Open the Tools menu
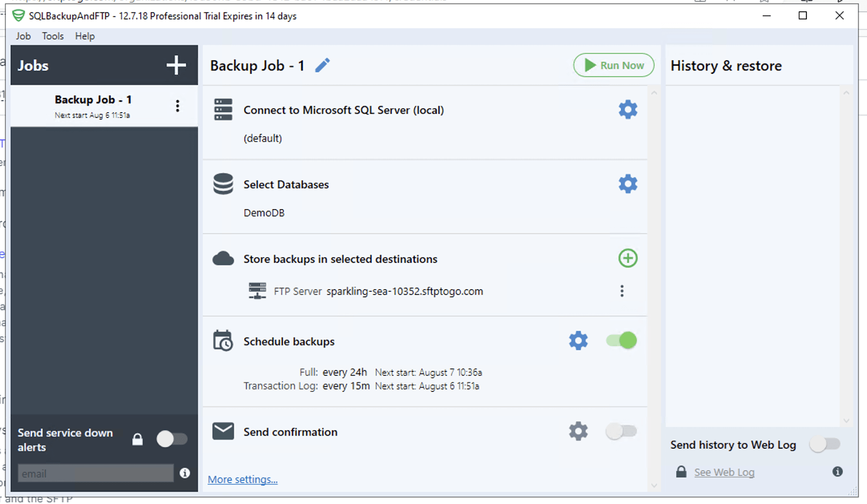The height and width of the screenshot is (504, 867). (x=52, y=36)
